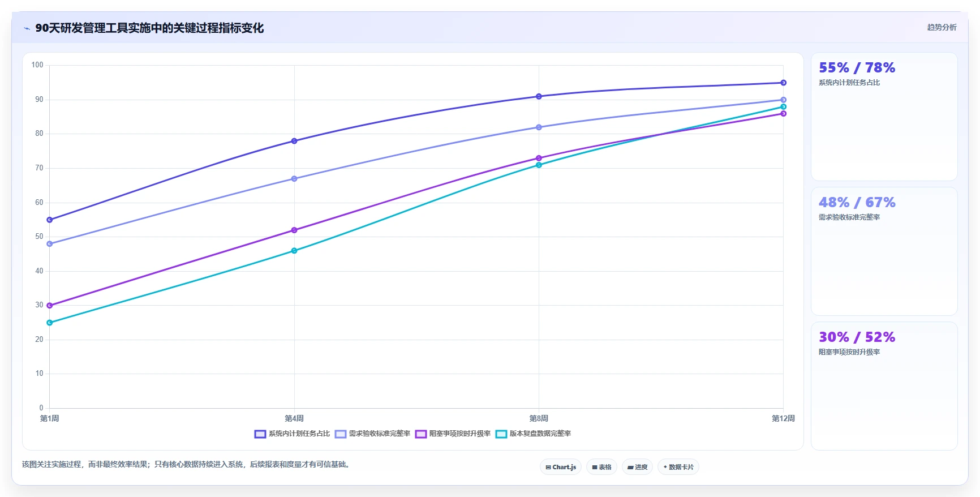Click the 第1周 teal point at 25
Screen dimensions: 980x497
(x=50, y=323)
